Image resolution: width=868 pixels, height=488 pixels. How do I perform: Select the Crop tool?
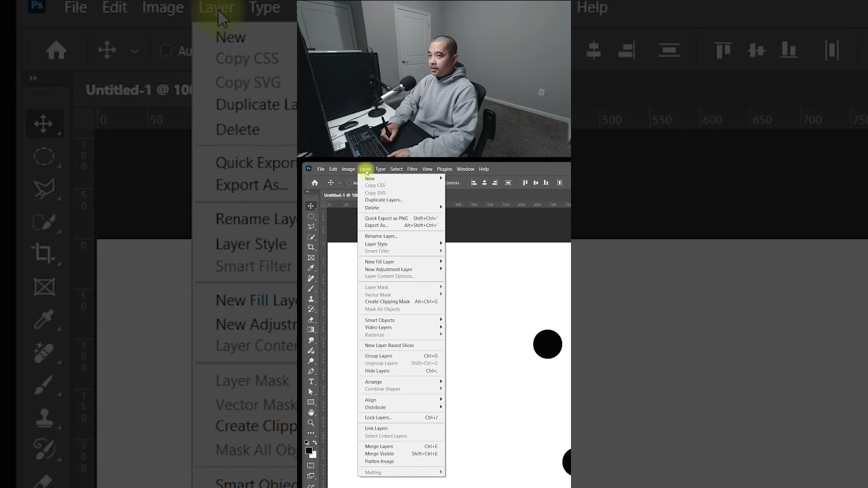pos(311,247)
